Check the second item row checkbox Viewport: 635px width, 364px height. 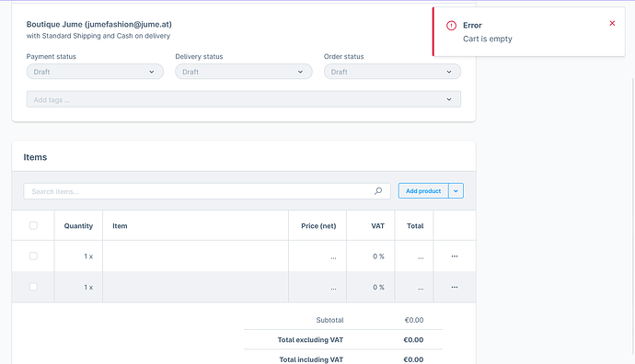33,287
